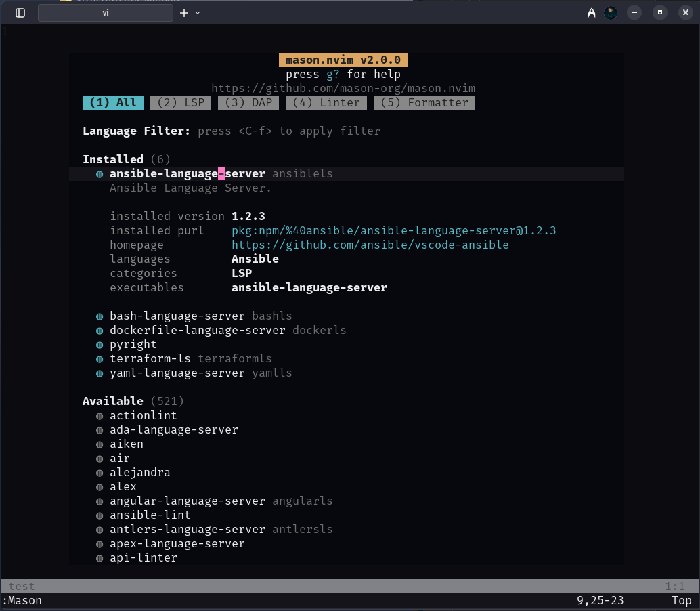Viewport: 700px width, 611px height.
Task: Click the categories value LSP
Action: coord(242,274)
